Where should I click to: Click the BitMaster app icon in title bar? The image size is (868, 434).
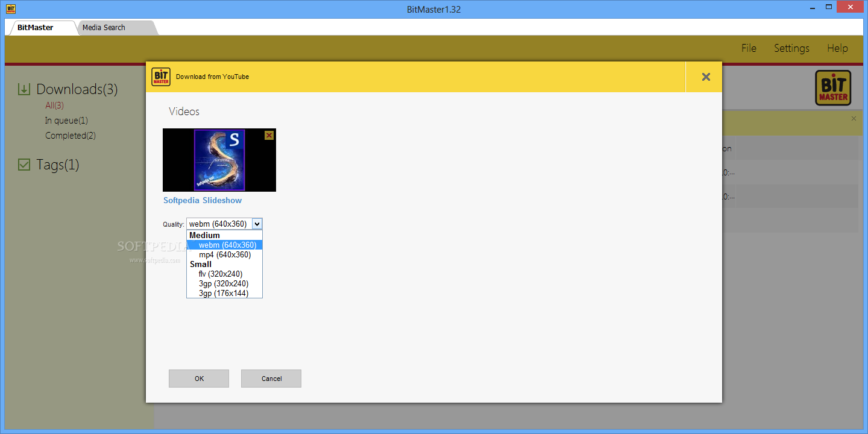coord(11,9)
